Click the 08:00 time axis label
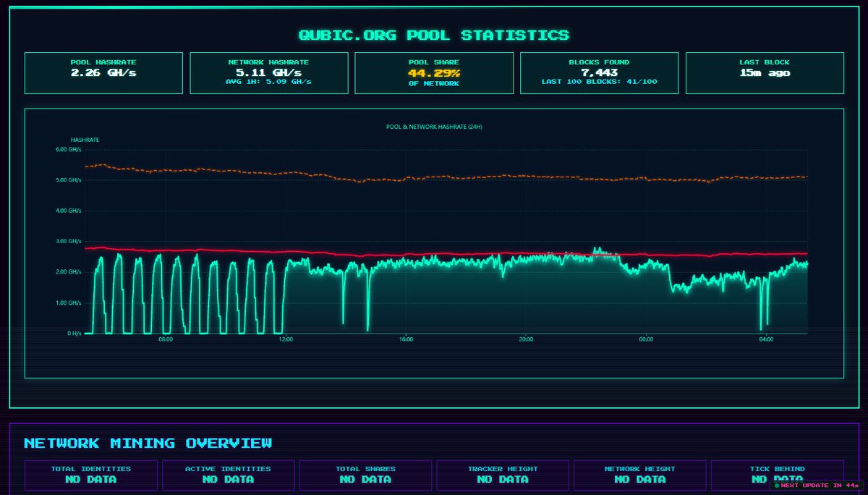The height and width of the screenshot is (495, 868). point(165,339)
